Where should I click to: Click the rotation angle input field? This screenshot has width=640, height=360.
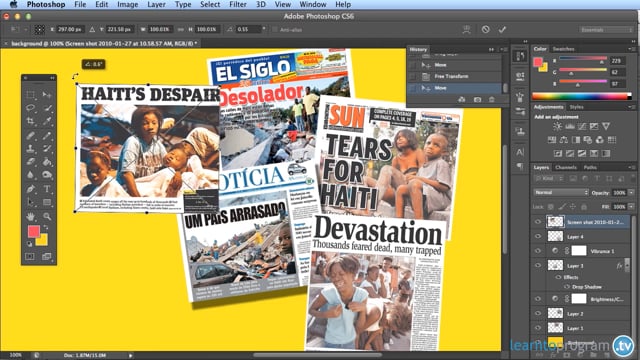tap(248, 29)
